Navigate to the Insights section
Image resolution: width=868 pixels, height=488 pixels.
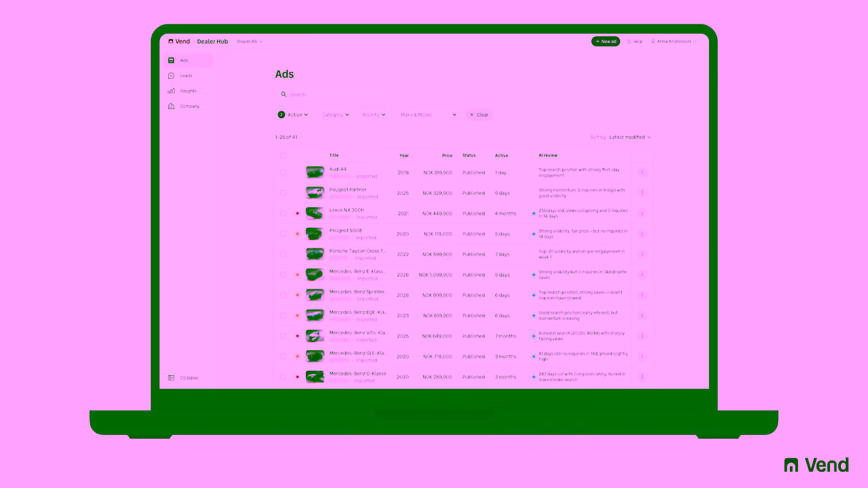(189, 91)
